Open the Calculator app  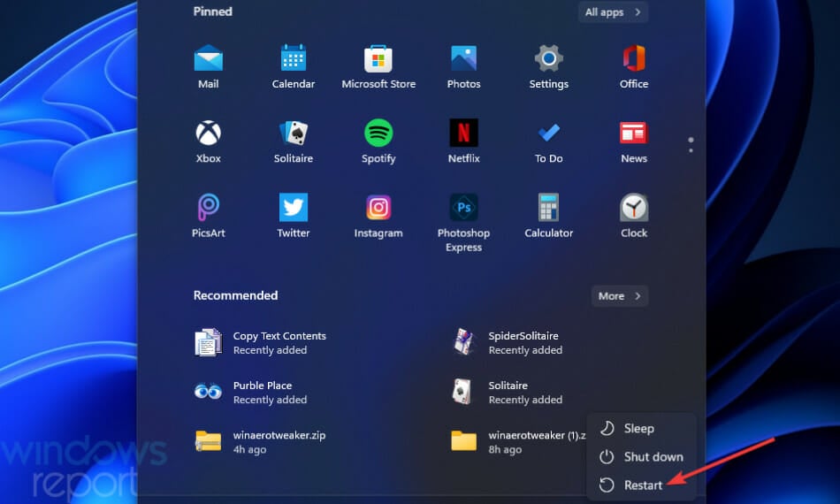(x=548, y=216)
